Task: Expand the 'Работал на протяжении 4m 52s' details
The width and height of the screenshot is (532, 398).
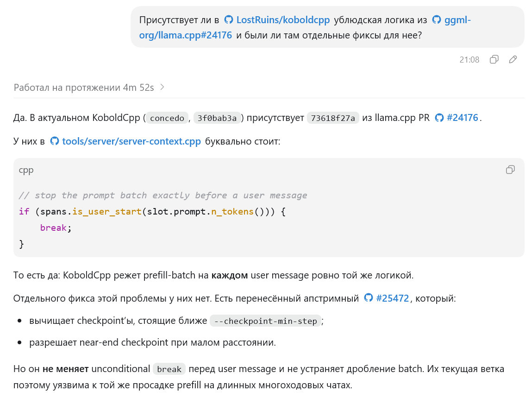Action: (x=89, y=88)
